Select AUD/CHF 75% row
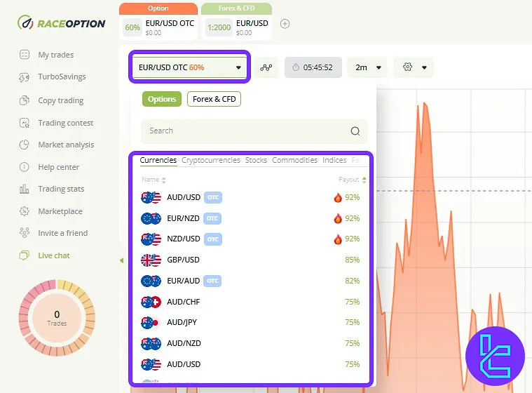The height and width of the screenshot is (393, 532). pos(250,302)
